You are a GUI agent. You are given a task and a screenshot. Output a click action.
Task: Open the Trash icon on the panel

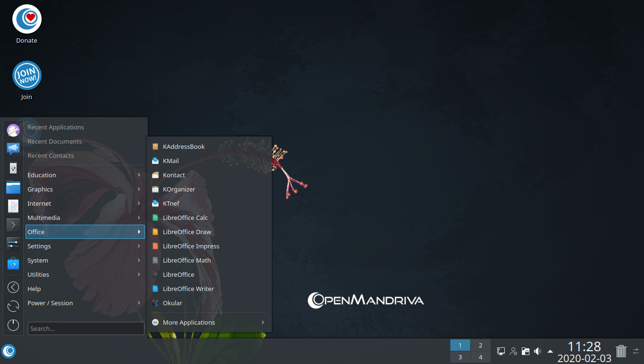pyautogui.click(x=621, y=351)
